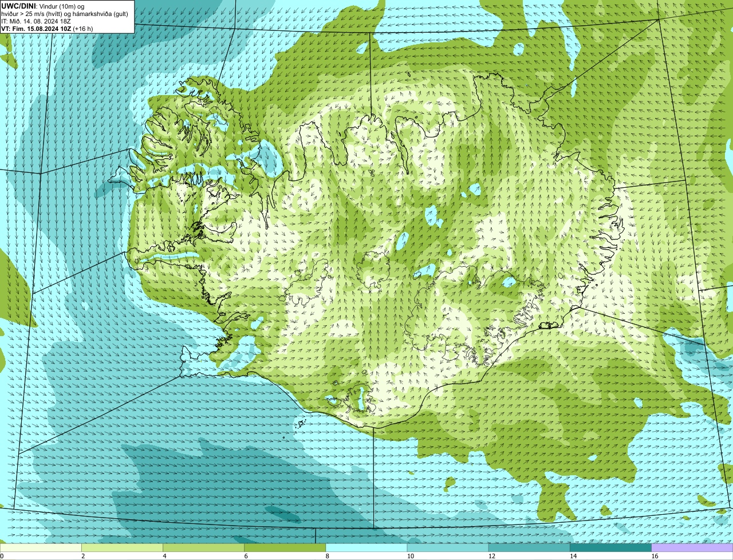Click the 8–10 m/s light cyan legend segment
This screenshot has height=560, width=733.
[x=366, y=548]
